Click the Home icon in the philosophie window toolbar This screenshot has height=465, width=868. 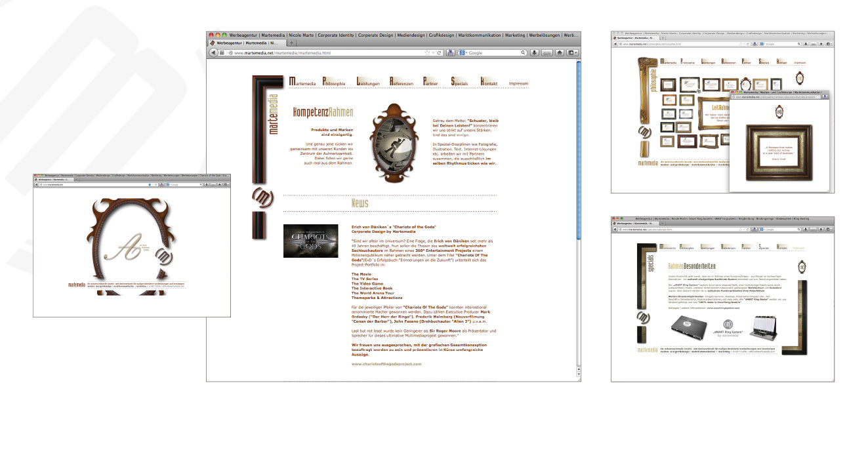(x=821, y=44)
